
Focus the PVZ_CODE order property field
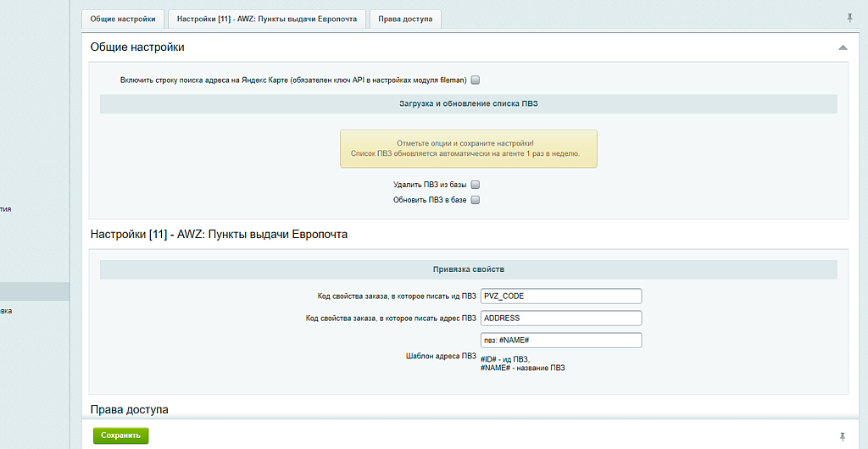point(560,296)
